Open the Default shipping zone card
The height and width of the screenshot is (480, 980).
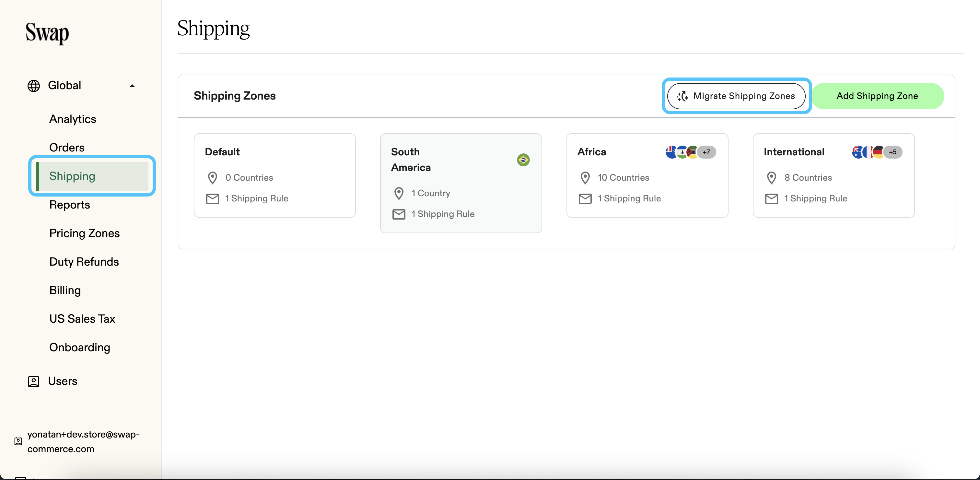click(x=274, y=175)
